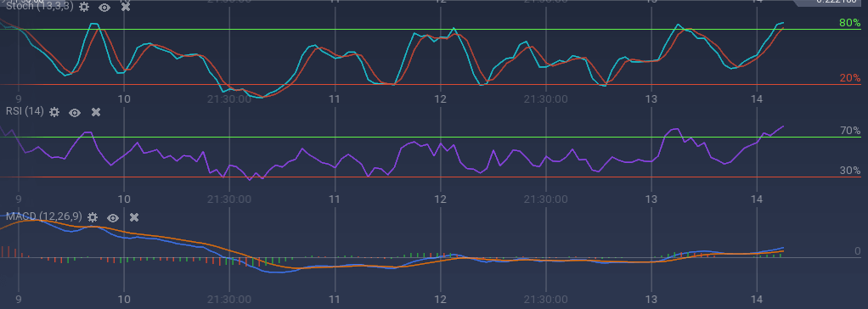Remove the MACD indicator
Screen dimensions: 868x309
(134, 217)
